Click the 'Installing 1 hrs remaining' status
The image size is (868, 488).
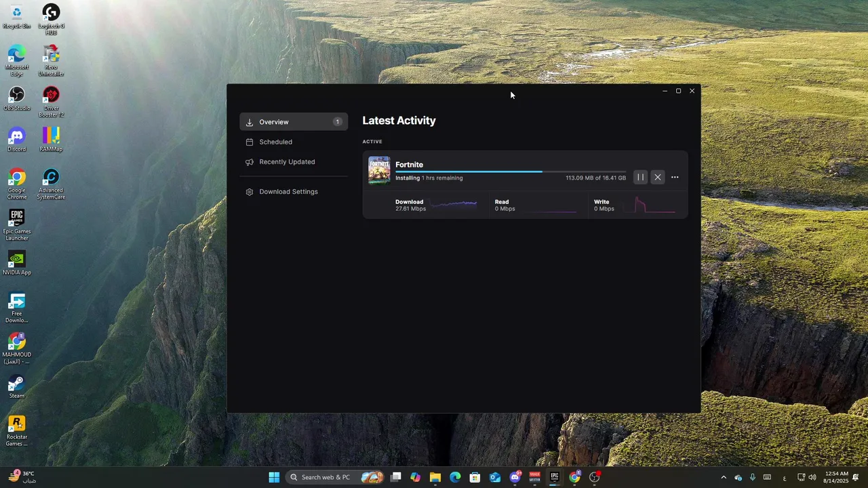429,178
